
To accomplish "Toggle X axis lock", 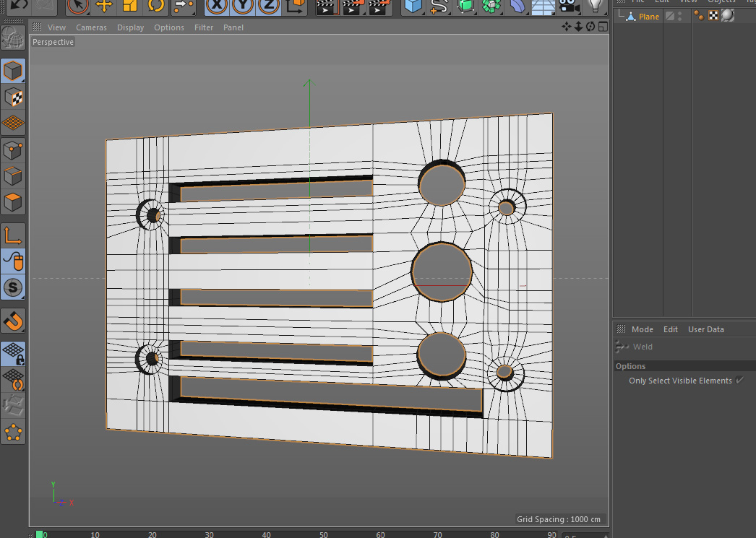I will (x=216, y=6).
